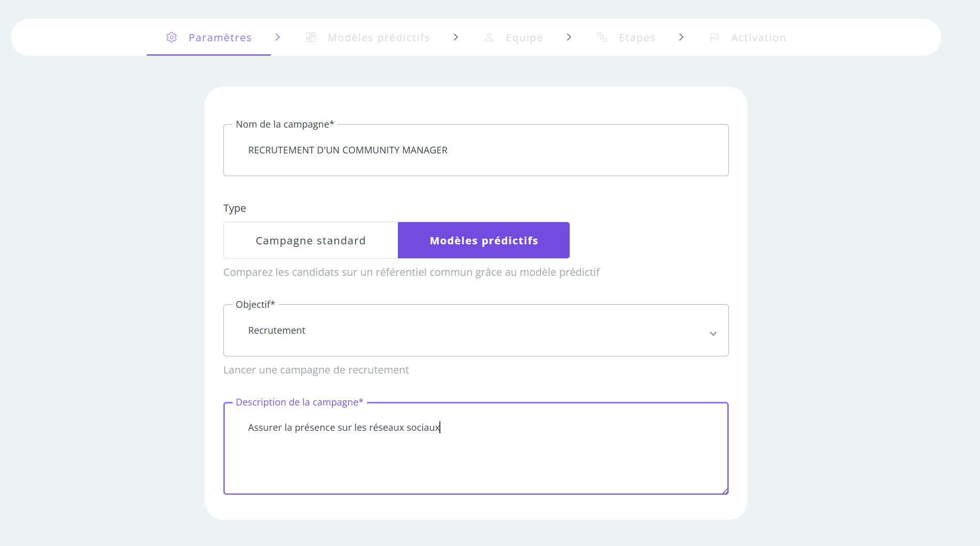The image size is (980, 546).
Task: Click the chevron after Etapes step
Action: [681, 37]
